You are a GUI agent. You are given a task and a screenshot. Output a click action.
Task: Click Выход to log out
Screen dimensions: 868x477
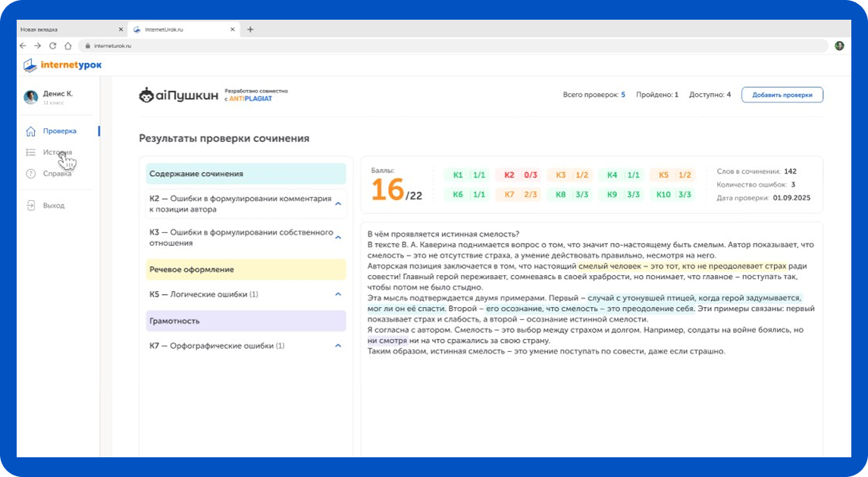(x=54, y=206)
